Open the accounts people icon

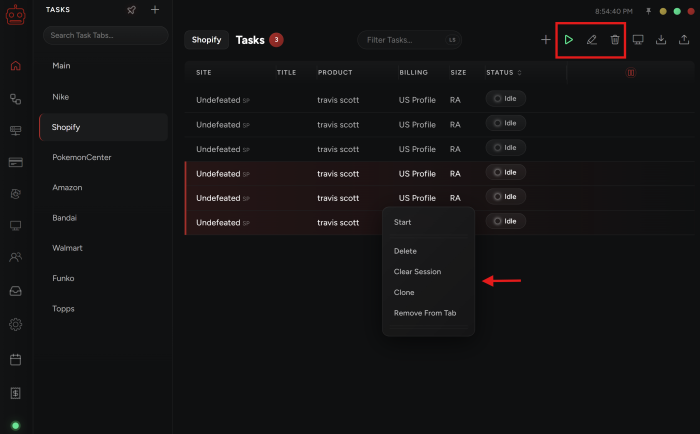pyautogui.click(x=16, y=257)
